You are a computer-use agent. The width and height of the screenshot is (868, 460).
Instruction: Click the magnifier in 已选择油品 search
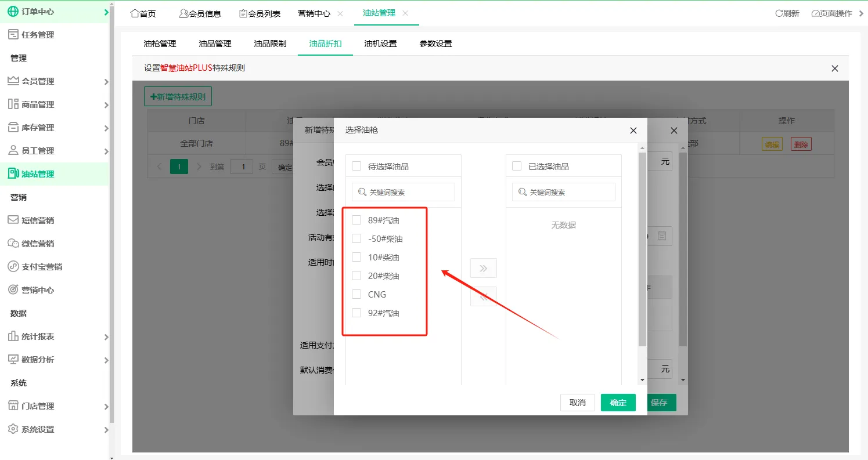pyautogui.click(x=523, y=192)
